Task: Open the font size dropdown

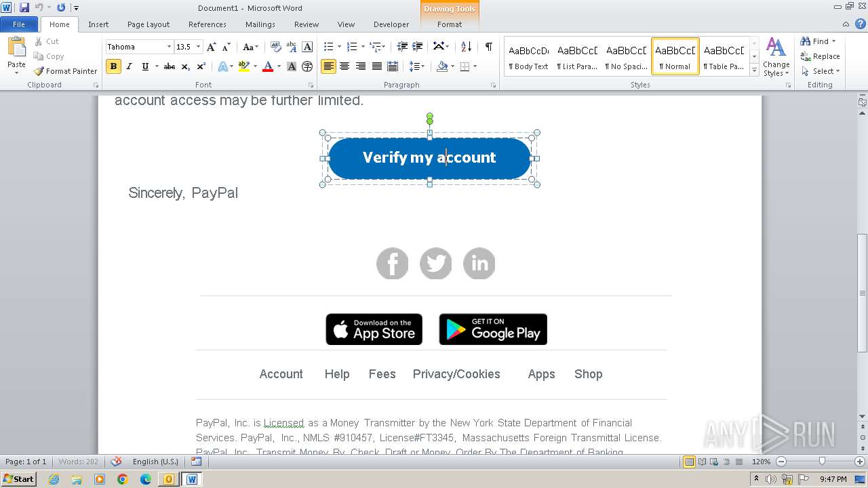Action: pos(199,47)
